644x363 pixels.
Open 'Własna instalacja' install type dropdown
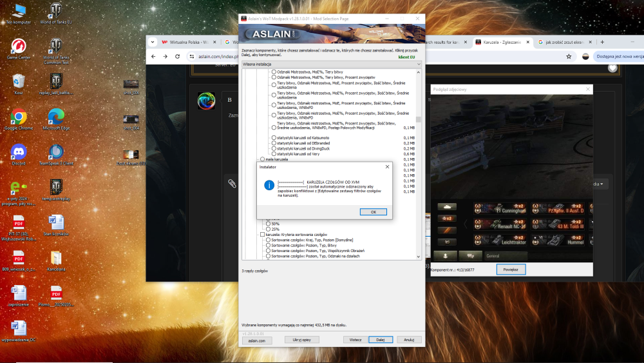click(x=332, y=64)
